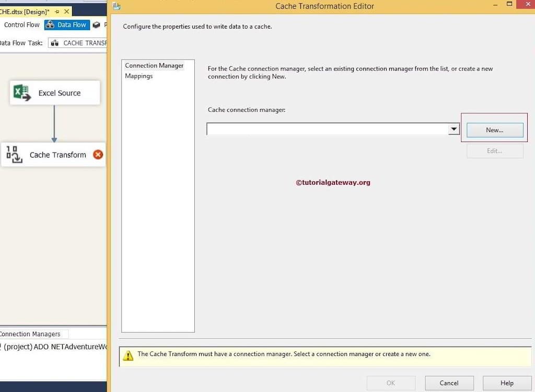Click inside the Cache connection manager combo box
Image resolution: width=535 pixels, height=392 pixels.
328,129
